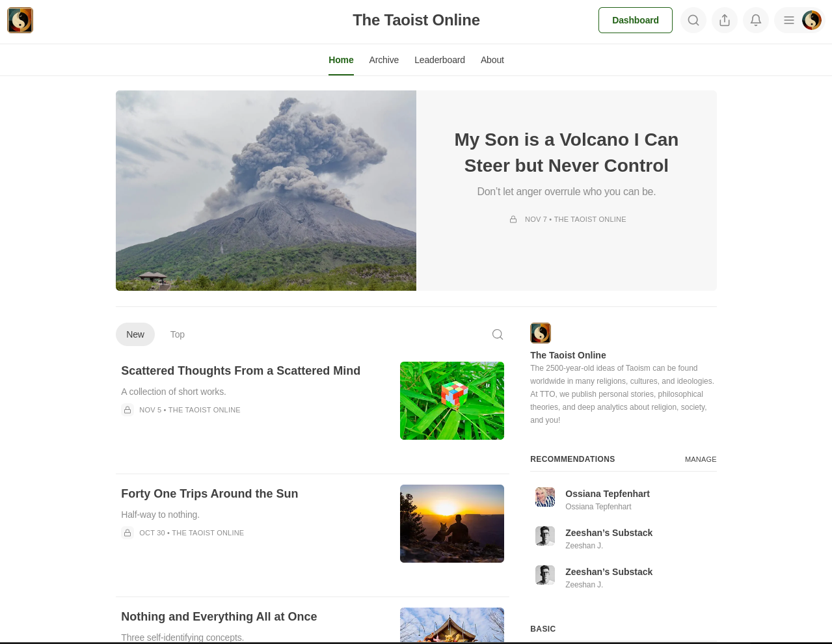The height and width of the screenshot is (644, 832).
Task: Open Forty One Trips Around the Sun
Action: [x=209, y=494]
